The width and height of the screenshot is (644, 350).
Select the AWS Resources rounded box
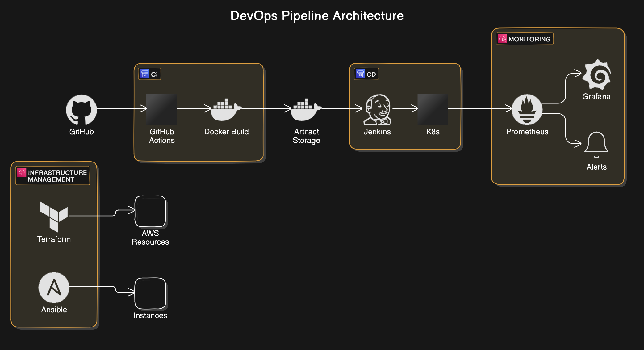(150, 211)
